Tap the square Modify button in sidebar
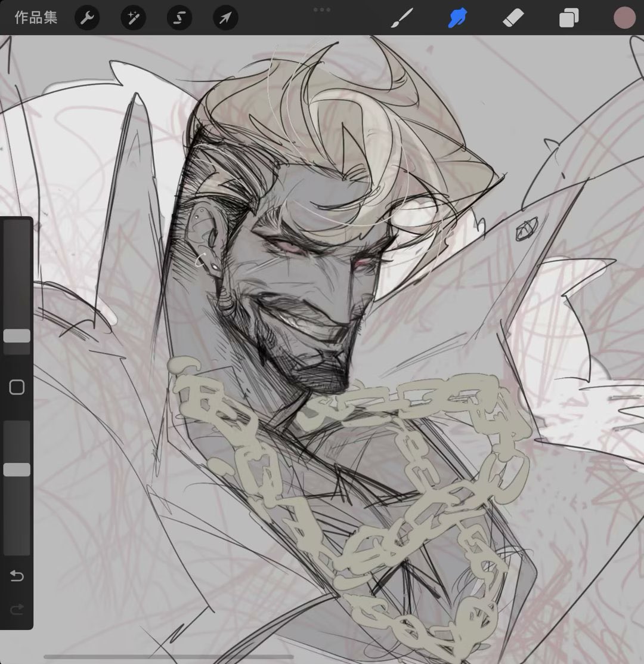 (x=17, y=388)
